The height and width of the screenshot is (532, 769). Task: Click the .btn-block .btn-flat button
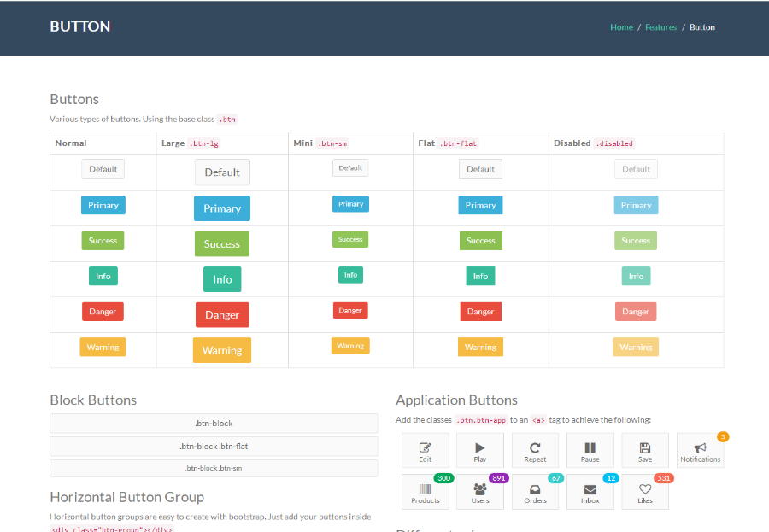point(214,447)
